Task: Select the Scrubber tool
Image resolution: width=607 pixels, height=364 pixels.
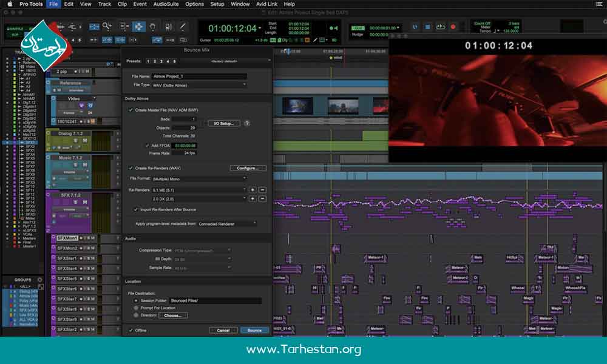Action: 169,26
